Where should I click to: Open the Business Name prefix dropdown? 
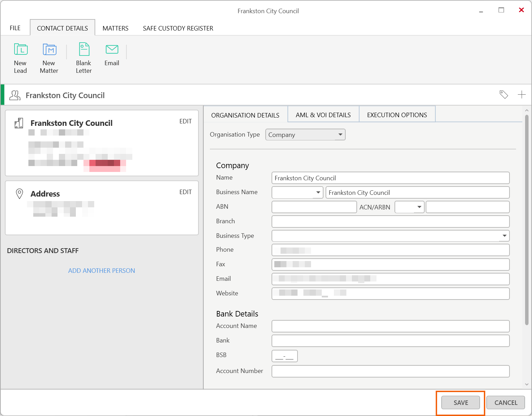tap(318, 192)
